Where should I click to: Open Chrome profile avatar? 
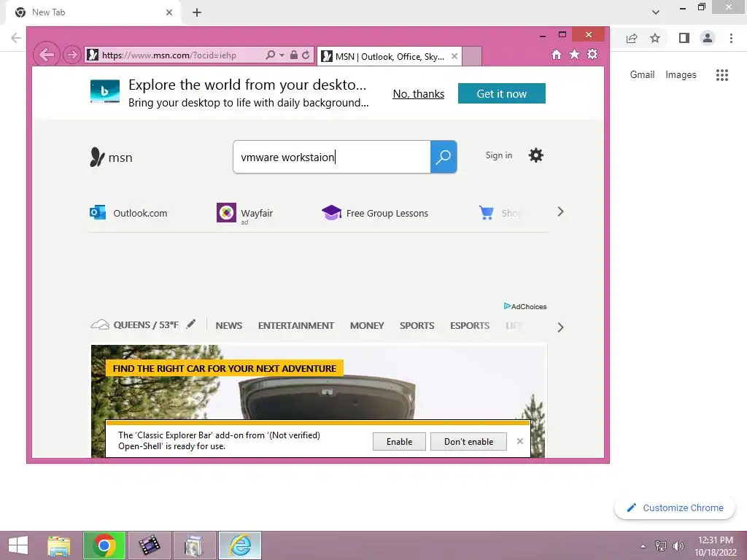tap(708, 38)
